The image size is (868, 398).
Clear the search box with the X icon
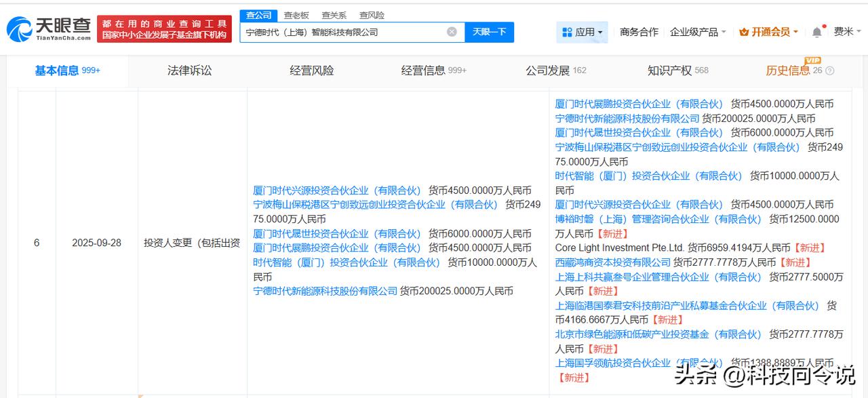tap(452, 32)
